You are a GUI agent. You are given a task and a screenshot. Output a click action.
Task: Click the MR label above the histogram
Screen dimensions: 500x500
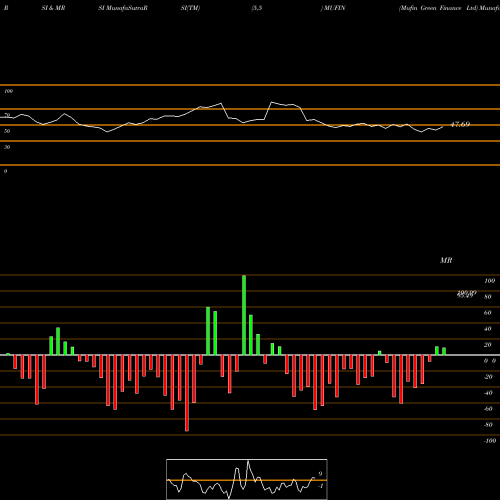pos(446,260)
